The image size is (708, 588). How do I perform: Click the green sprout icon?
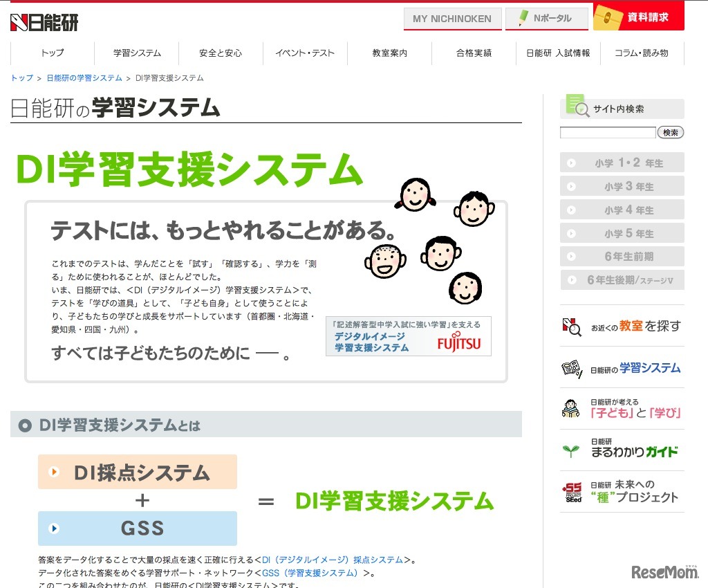tap(571, 451)
